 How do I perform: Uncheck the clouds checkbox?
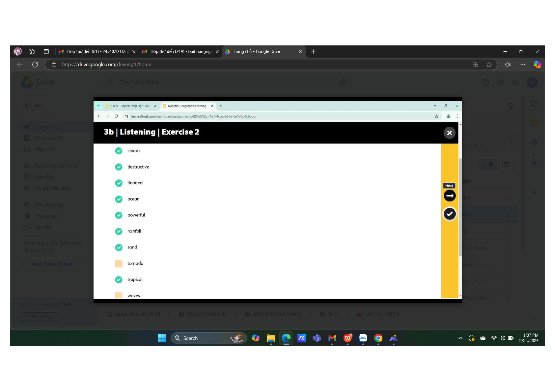[x=119, y=151]
